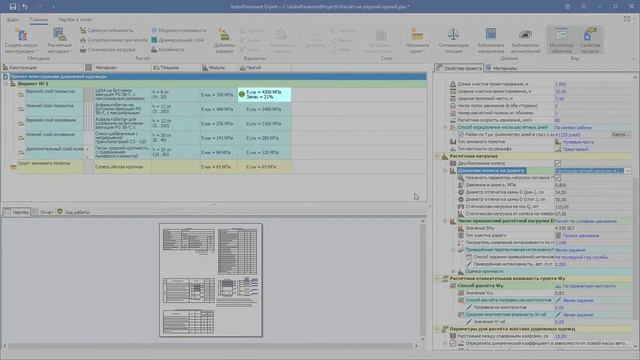The image size is (640, 360).
Task: Click the Save icon in title bar
Action: 13,7
